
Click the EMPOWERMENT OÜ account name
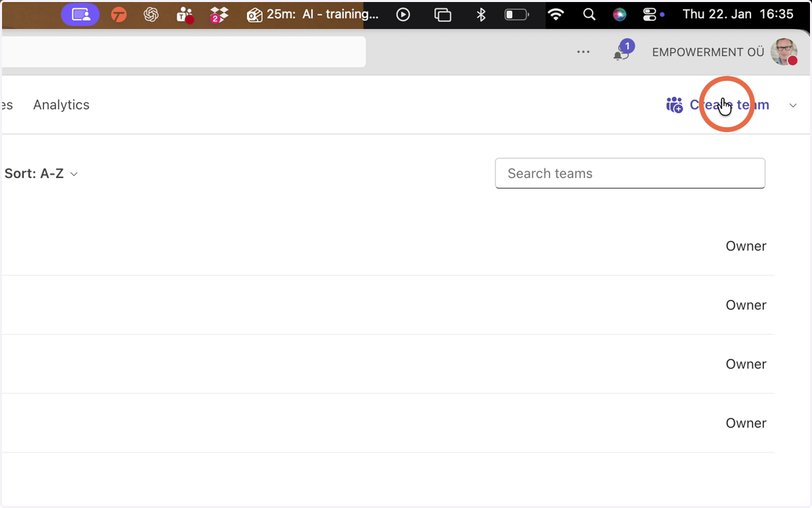click(708, 52)
